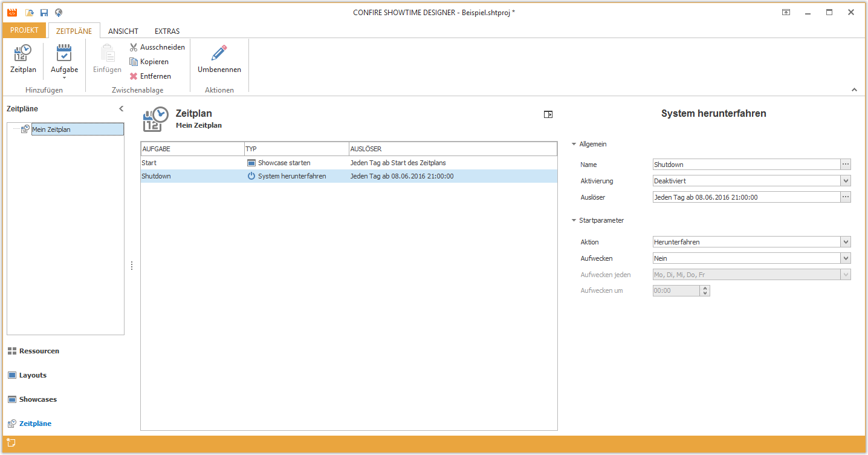Click the Name input field
Screen dimensions: 868x455
pyautogui.click(x=747, y=165)
